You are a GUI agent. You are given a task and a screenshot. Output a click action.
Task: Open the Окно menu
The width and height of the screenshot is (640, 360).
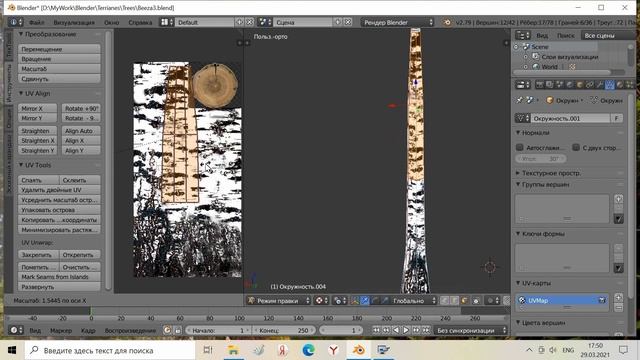[x=111, y=22]
